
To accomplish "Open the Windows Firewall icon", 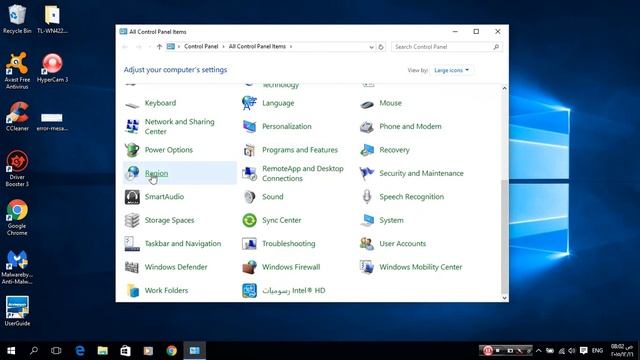I will tap(249, 267).
